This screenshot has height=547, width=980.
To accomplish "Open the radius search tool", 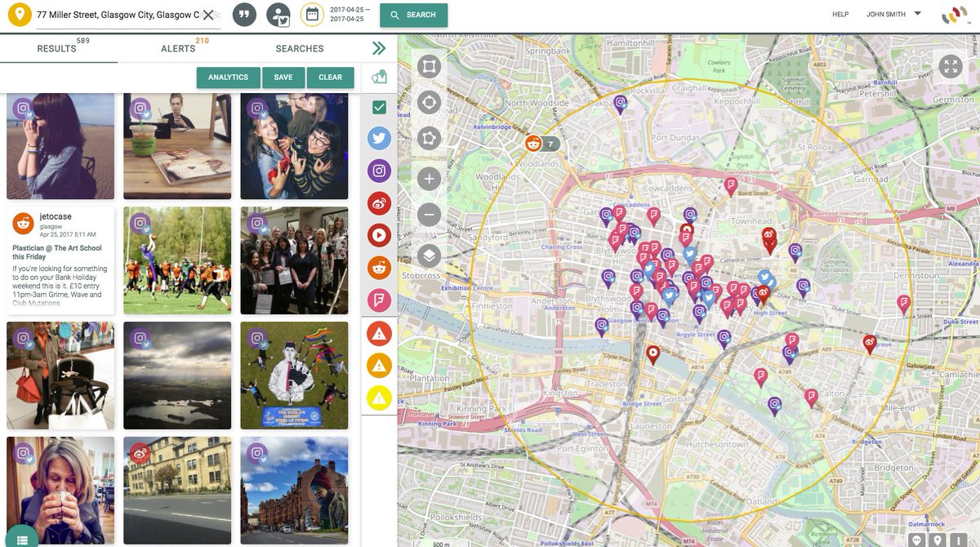I will 429,102.
